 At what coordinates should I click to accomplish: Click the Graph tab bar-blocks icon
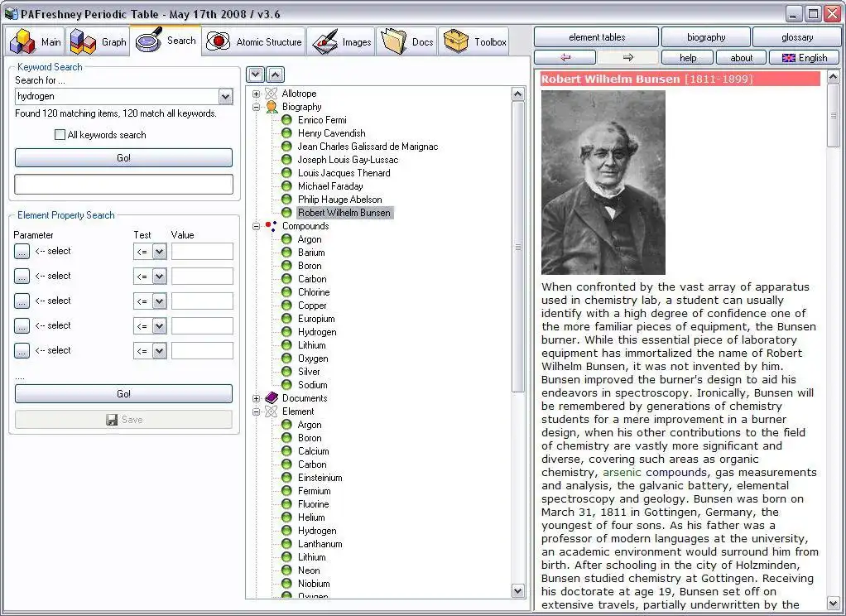coord(83,41)
